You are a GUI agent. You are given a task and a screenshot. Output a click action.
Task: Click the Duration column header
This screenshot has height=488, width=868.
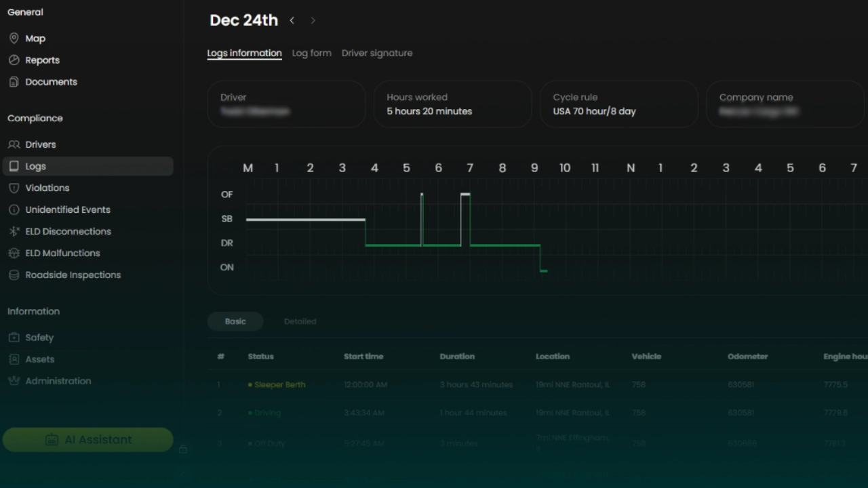point(457,357)
